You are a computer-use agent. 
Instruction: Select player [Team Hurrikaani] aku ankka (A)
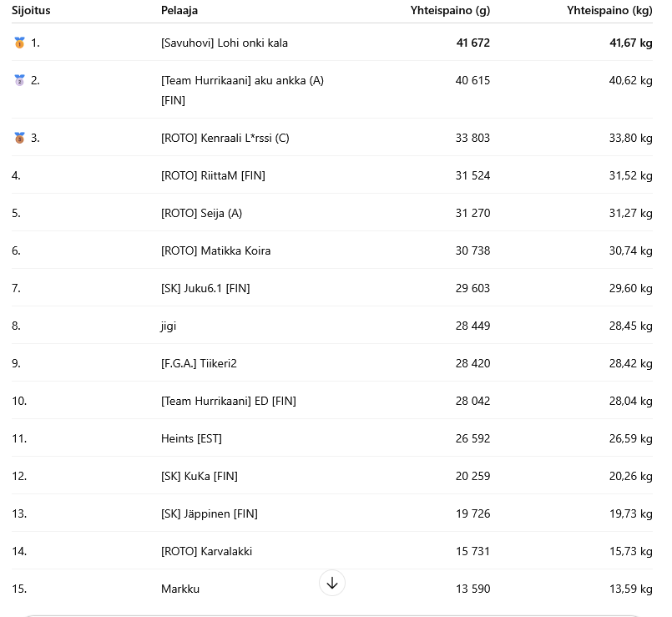click(x=242, y=80)
